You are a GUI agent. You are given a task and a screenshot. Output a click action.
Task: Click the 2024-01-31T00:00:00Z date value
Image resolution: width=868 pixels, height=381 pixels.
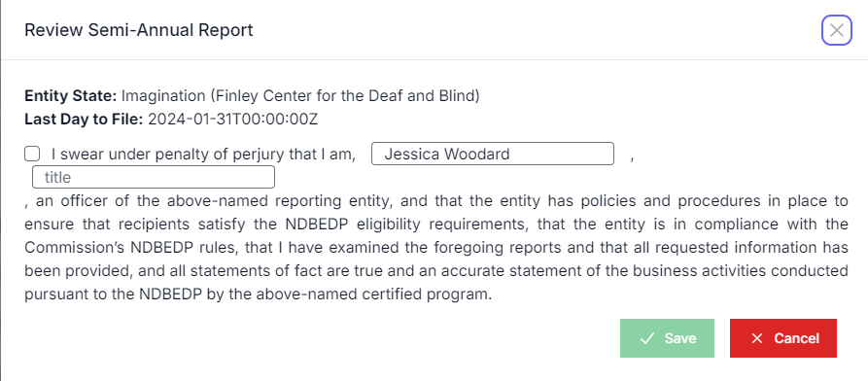click(232, 119)
